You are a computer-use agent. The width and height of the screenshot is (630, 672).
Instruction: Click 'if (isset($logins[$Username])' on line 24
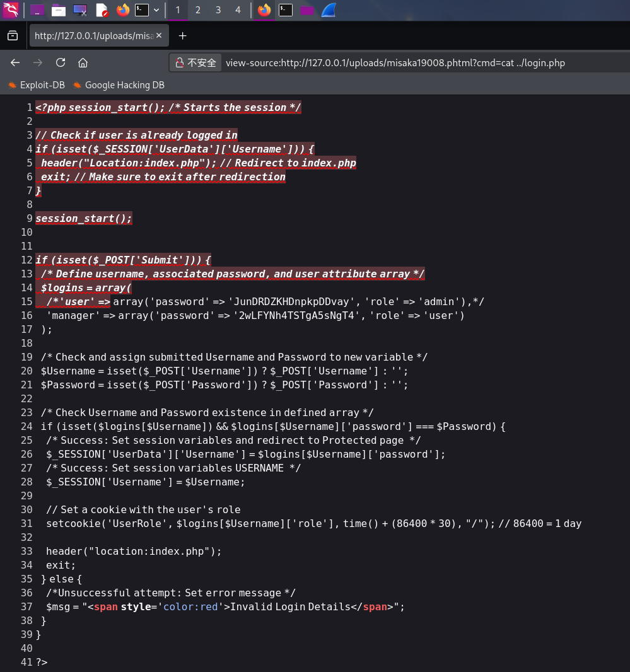pos(127,426)
